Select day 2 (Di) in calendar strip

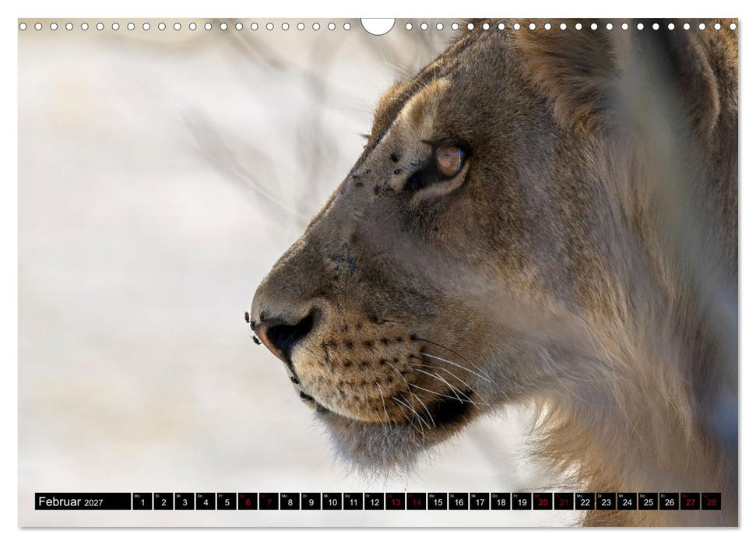pyautogui.click(x=164, y=501)
